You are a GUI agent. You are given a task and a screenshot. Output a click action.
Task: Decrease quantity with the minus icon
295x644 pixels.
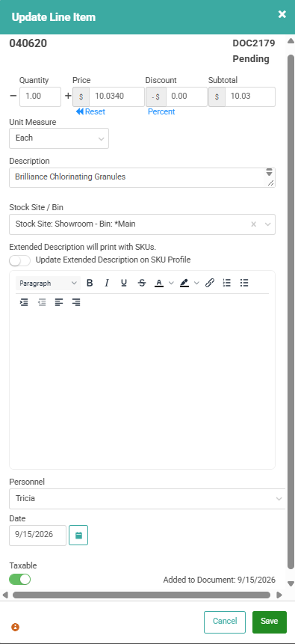13,96
